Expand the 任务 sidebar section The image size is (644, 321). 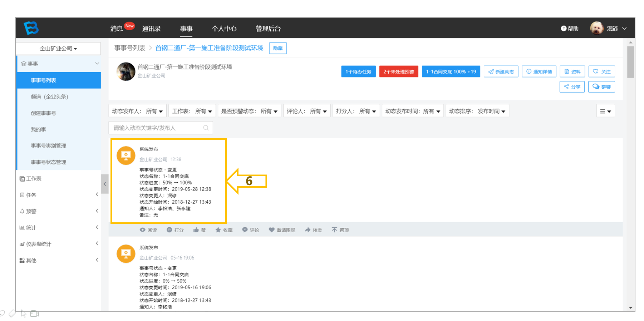pos(59,195)
